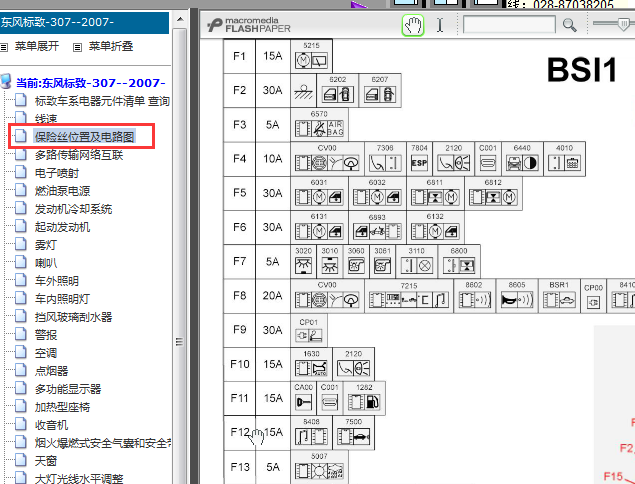Click the BSI1 heading text
Viewport: 635px width, 484px height.
[x=582, y=70]
